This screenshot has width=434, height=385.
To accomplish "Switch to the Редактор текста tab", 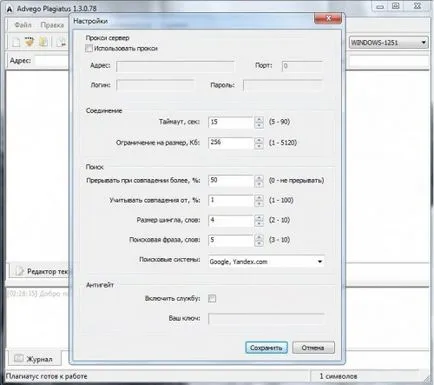I will point(40,271).
